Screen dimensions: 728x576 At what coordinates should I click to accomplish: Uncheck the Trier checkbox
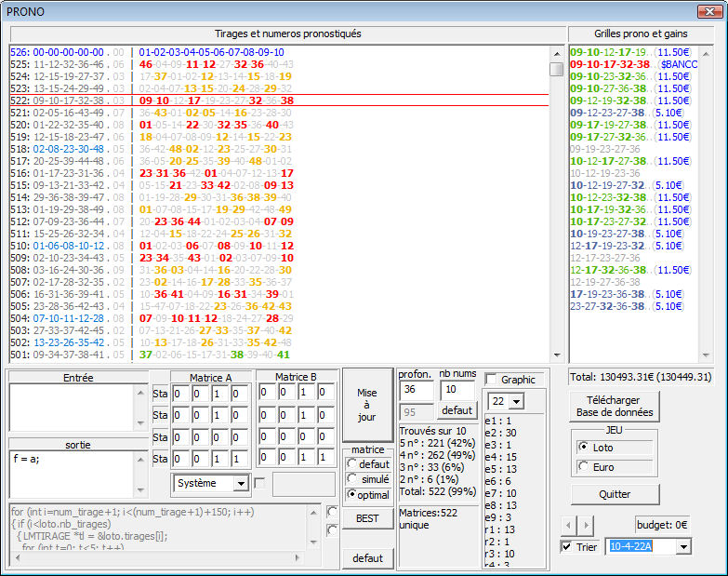[x=567, y=547]
